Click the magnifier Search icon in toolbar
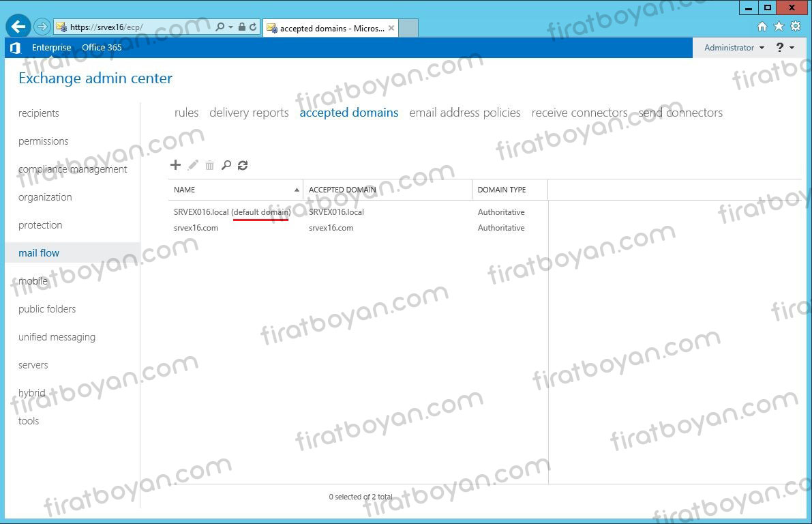 point(226,165)
